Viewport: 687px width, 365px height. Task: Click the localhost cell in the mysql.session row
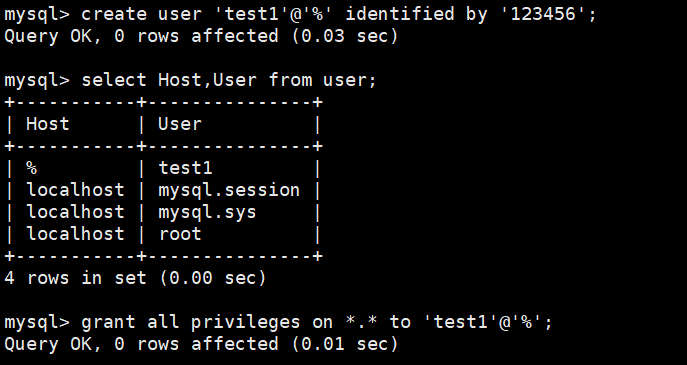(75, 190)
